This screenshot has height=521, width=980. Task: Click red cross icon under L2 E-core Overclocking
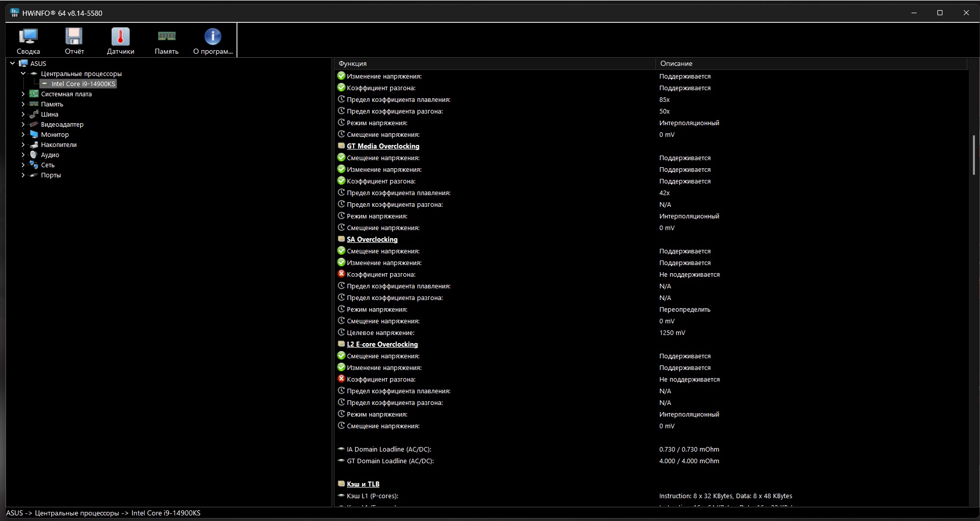point(341,379)
